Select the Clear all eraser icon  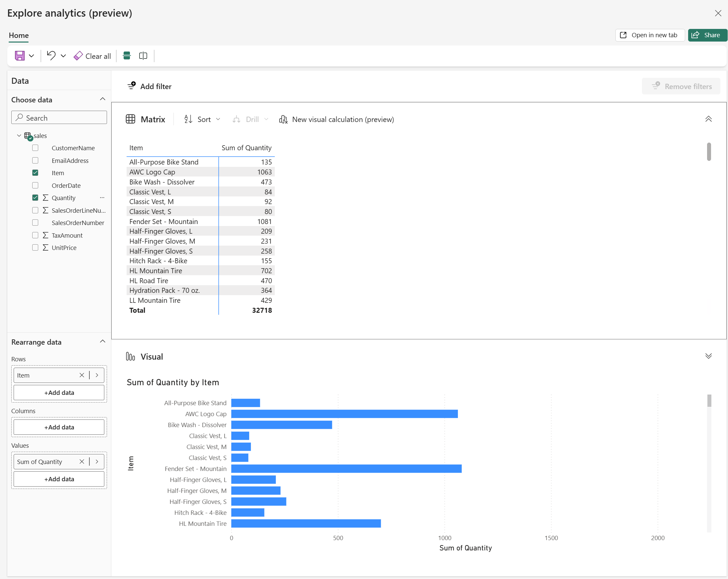pos(78,56)
